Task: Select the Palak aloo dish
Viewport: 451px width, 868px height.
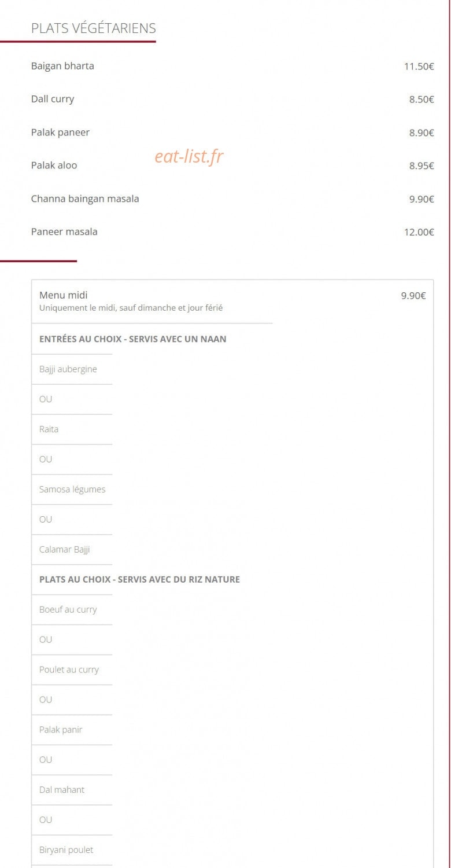Action: click(x=54, y=165)
